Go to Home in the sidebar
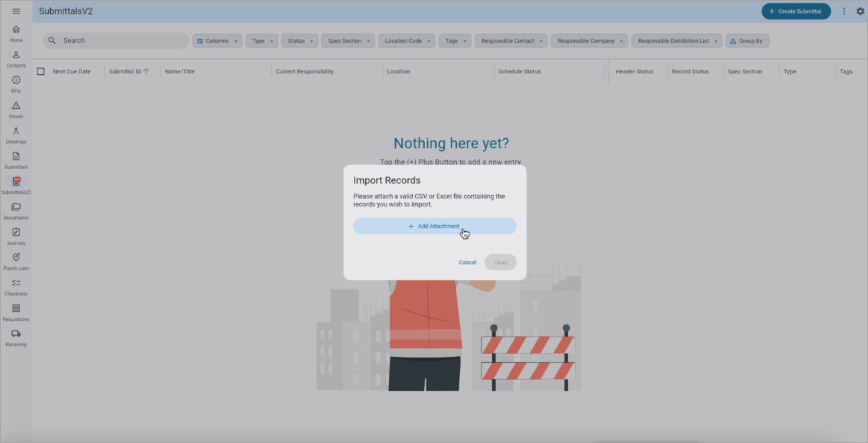Screen dimensions: 868x443 (x=16, y=34)
